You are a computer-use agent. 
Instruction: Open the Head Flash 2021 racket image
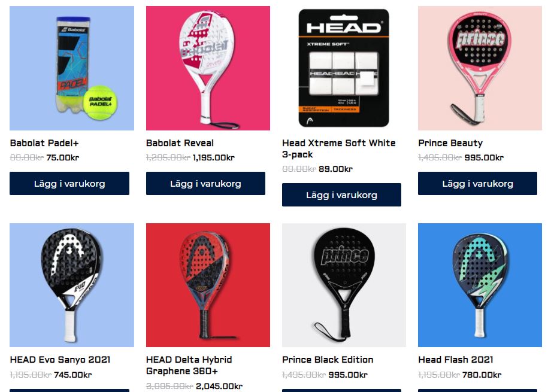pyautogui.click(x=480, y=285)
